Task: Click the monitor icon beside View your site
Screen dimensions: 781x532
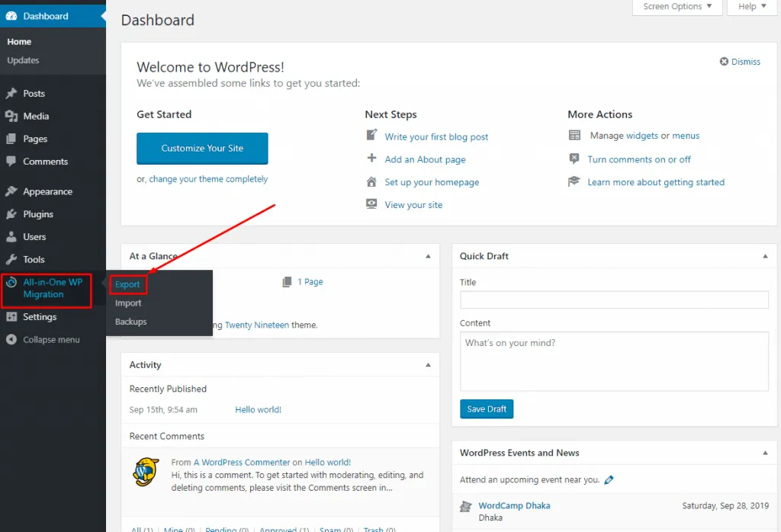Action: (x=371, y=204)
